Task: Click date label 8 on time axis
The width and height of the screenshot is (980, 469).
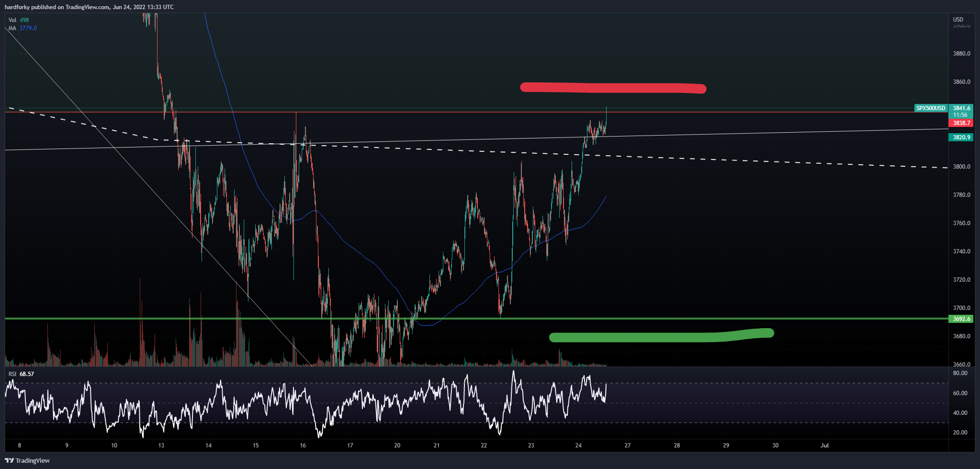Action: tap(20, 446)
